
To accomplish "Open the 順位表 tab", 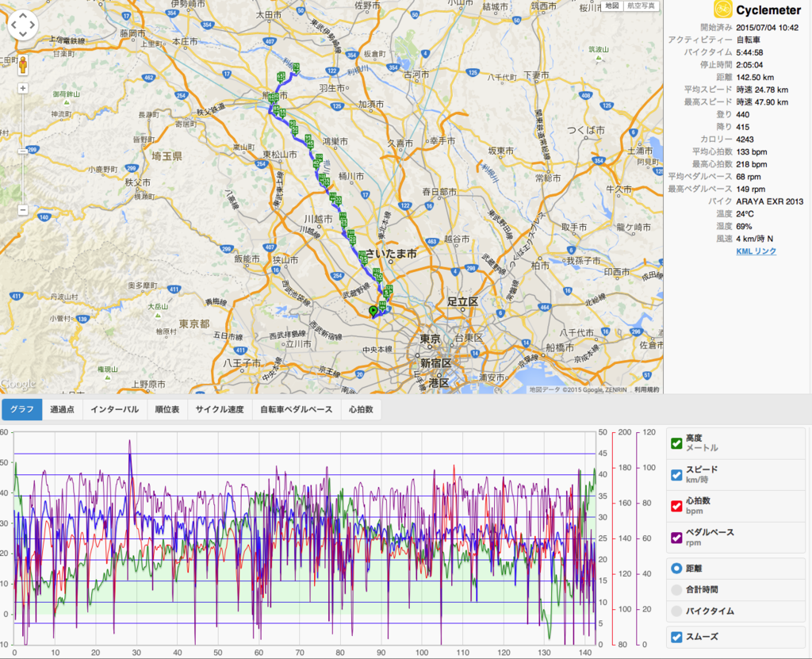I will pos(167,409).
